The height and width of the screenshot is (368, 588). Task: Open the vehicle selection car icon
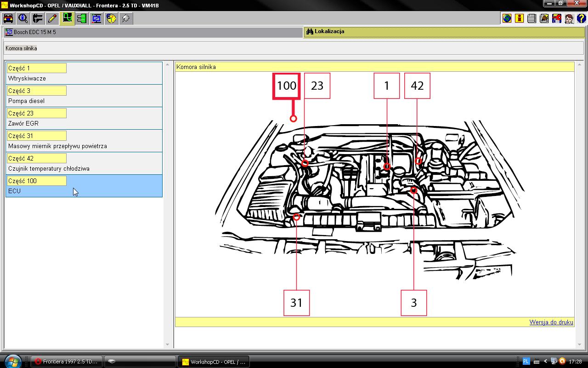pos(8,18)
